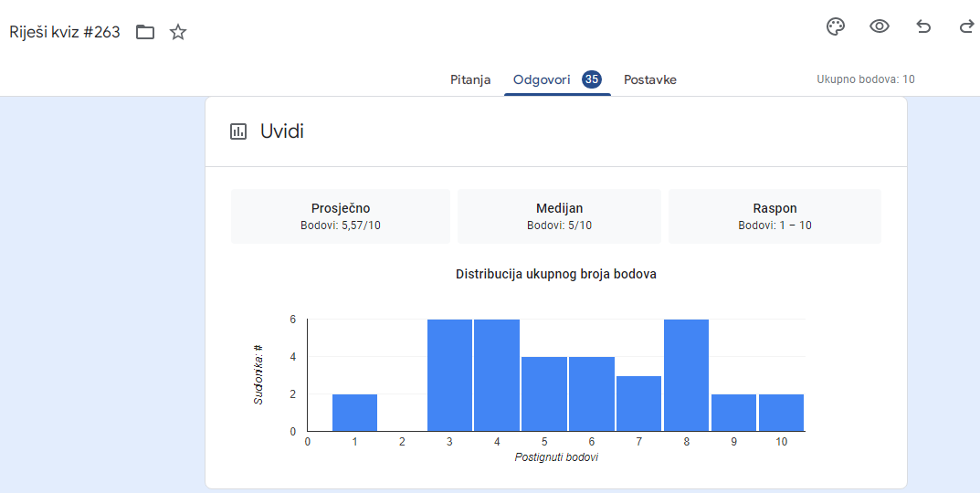Click the Ukupno bodova: 10 text
The image size is (980, 493).
866,79
